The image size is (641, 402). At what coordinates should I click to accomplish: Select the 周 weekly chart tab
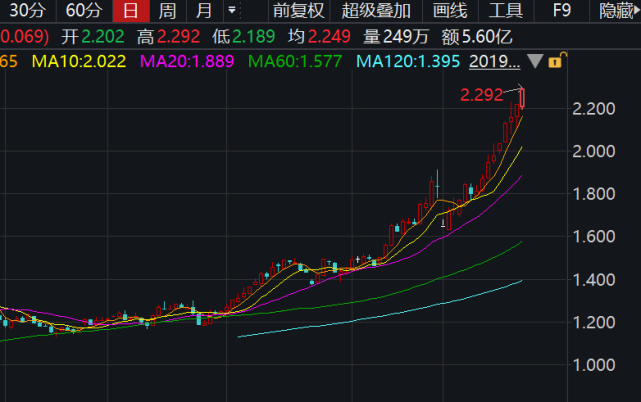pyautogui.click(x=168, y=11)
